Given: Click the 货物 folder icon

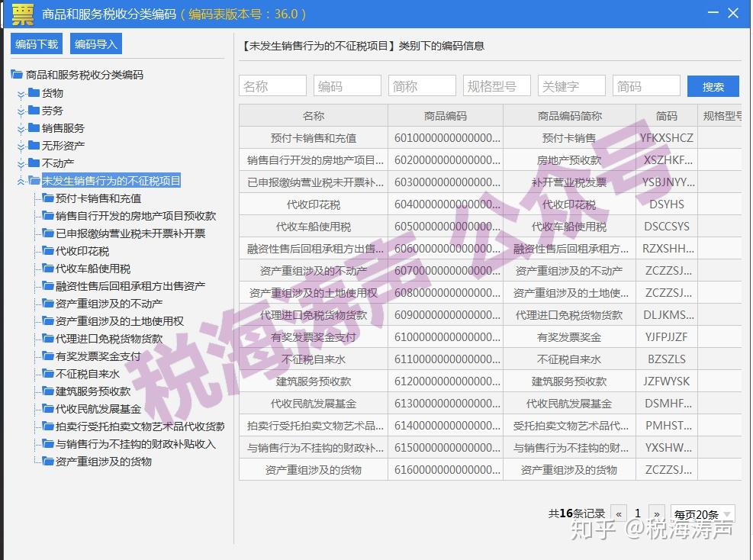Looking at the screenshot, I should click(x=34, y=92).
